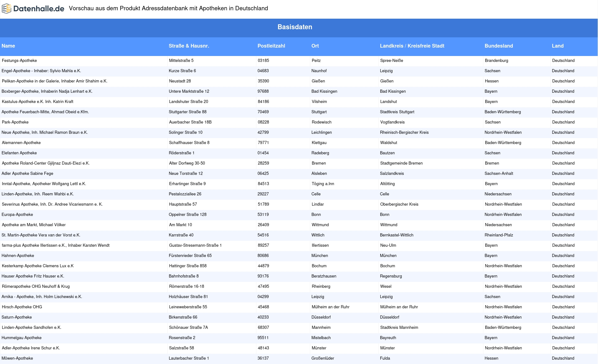Select farma-plus Apotheke Illertissen name
This screenshot has width=598, height=364.
(56, 245)
